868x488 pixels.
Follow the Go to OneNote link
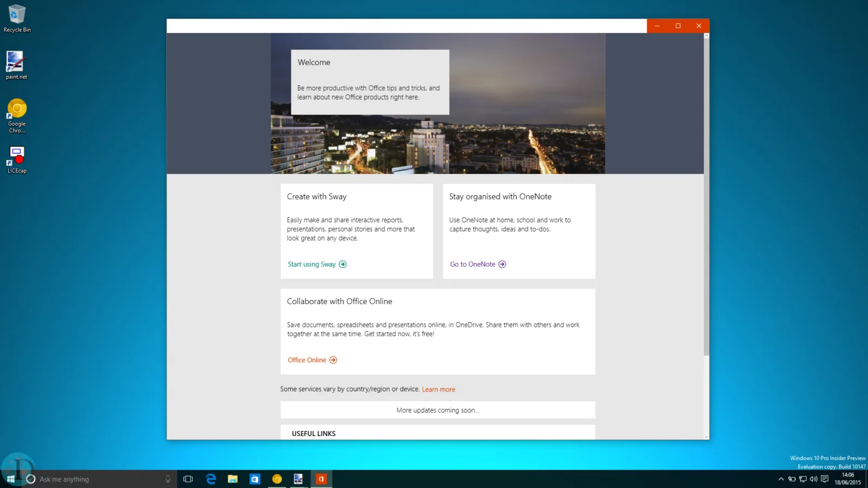click(x=473, y=265)
